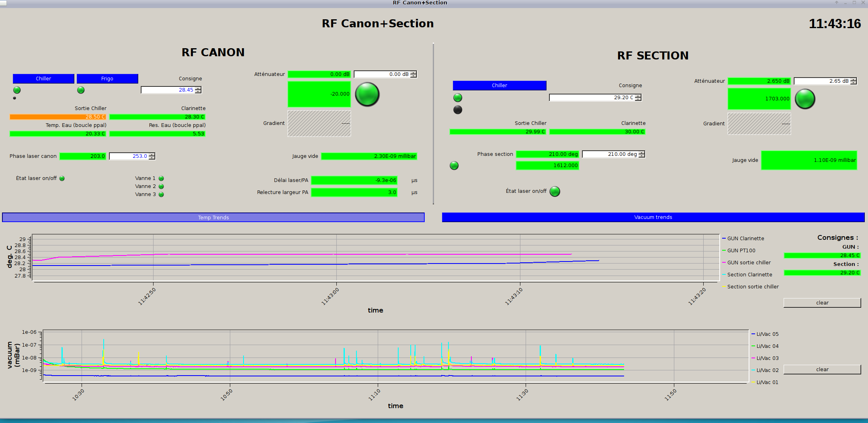Click the magenta GUN sortie chiller legend entry
This screenshot has width=868, height=423.
coord(749,263)
